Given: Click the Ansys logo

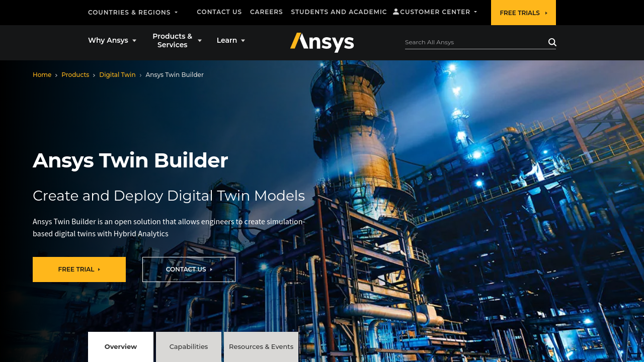Looking at the screenshot, I should (322, 42).
